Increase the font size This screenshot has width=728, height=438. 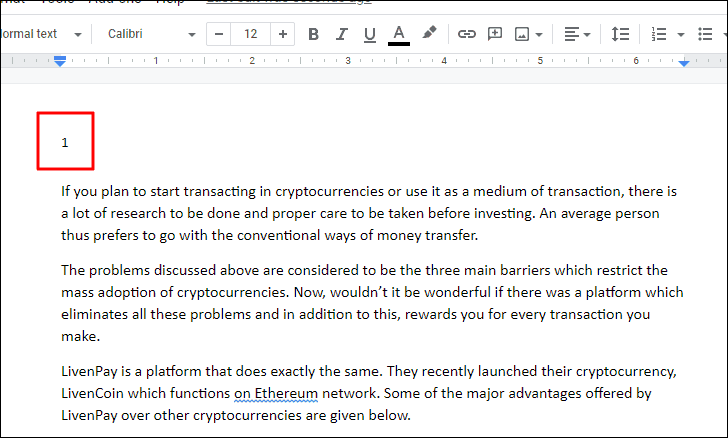282,34
